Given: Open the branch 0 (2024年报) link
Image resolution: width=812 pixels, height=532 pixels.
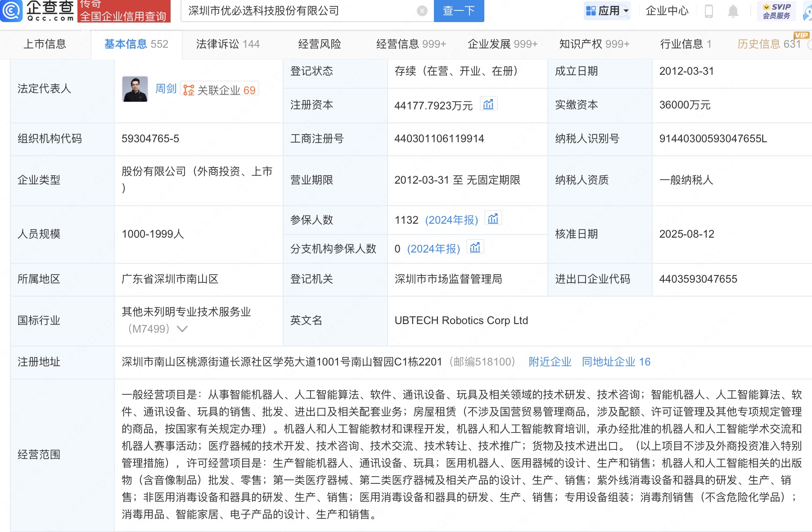Looking at the screenshot, I should coord(433,248).
